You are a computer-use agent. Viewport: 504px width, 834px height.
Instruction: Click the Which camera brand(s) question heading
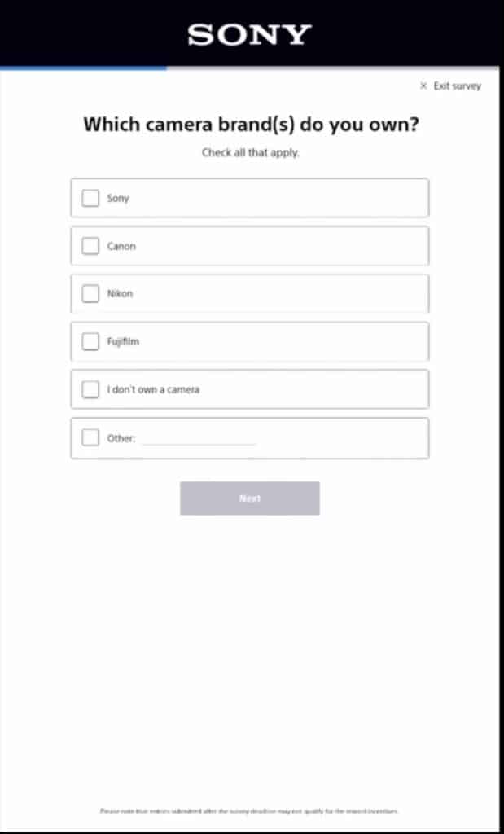(x=252, y=125)
